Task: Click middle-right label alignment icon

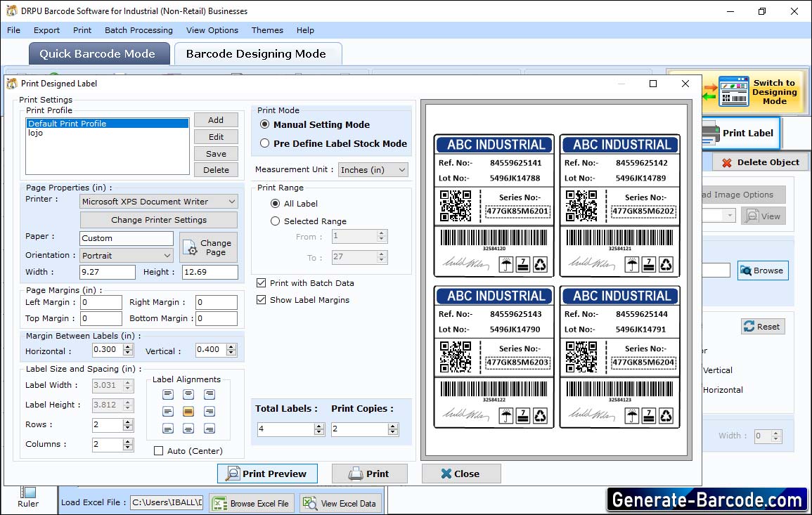Action: pos(210,412)
